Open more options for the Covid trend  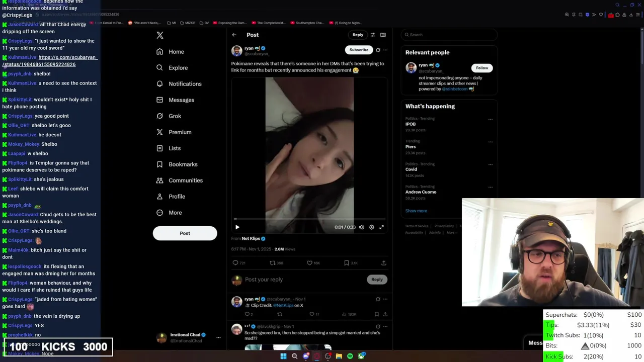pyautogui.click(x=491, y=165)
